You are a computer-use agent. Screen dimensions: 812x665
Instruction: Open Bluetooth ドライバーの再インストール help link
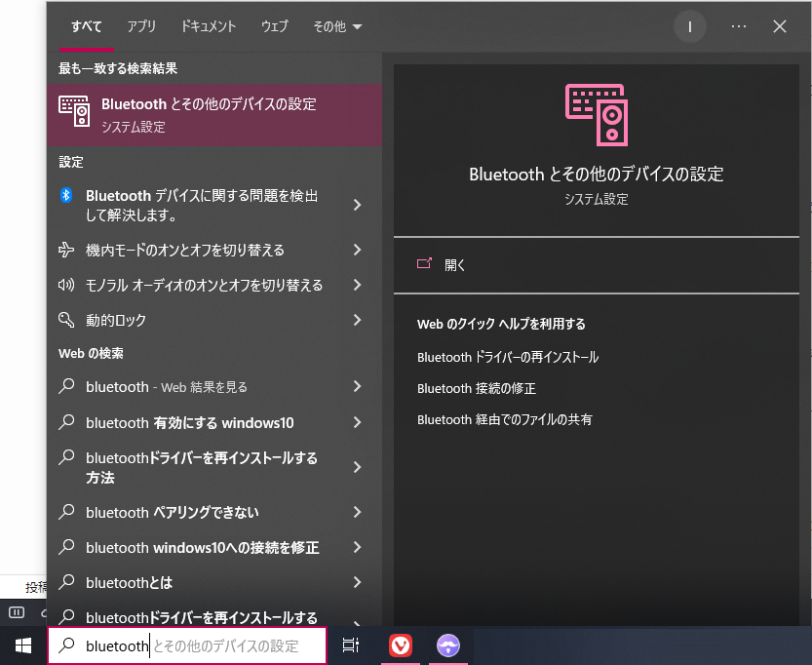[508, 357]
